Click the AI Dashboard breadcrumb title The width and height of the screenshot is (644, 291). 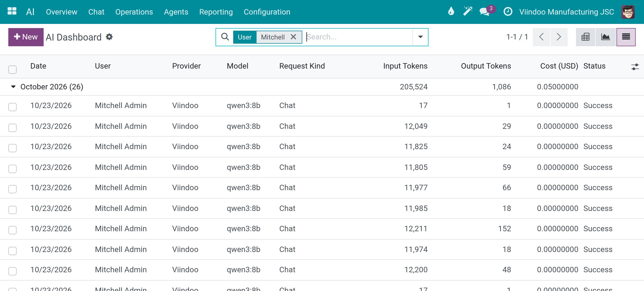coord(73,37)
